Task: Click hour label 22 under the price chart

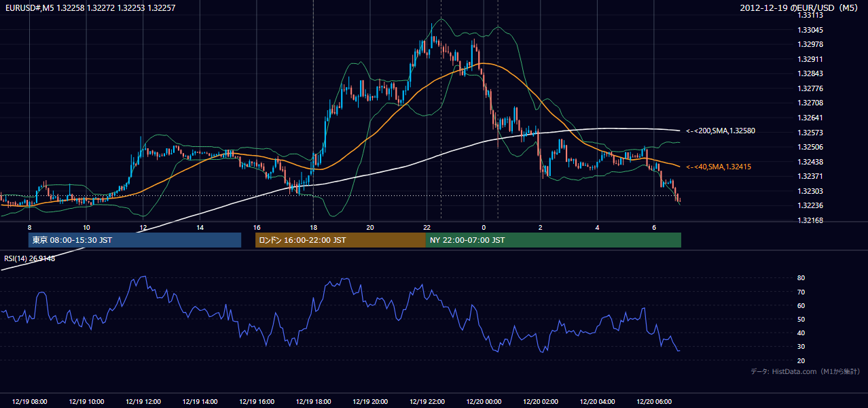Action: click(x=427, y=227)
